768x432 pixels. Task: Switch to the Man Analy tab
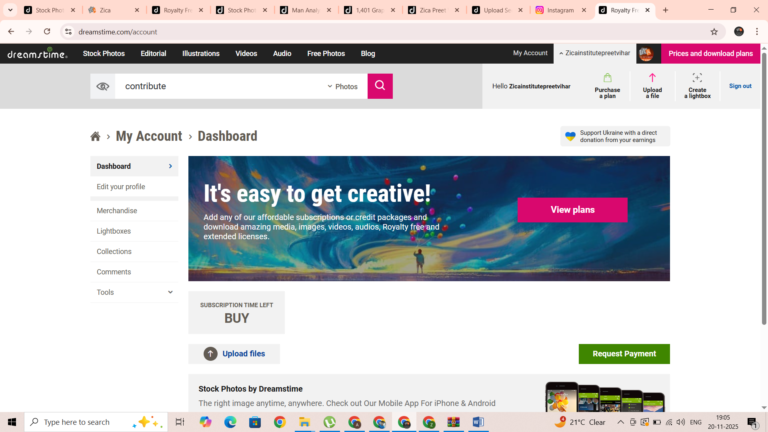coord(306,10)
